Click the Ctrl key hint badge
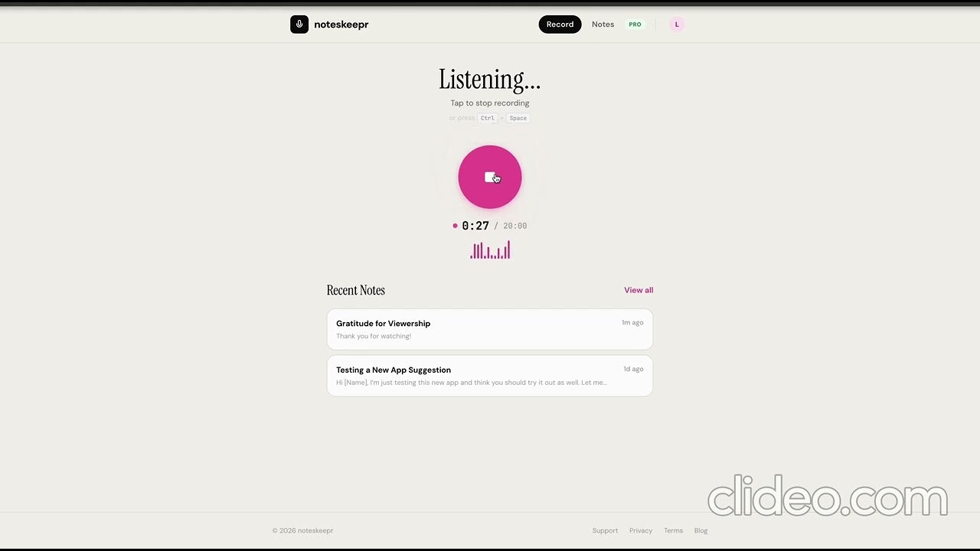The height and width of the screenshot is (551, 980). 488,118
